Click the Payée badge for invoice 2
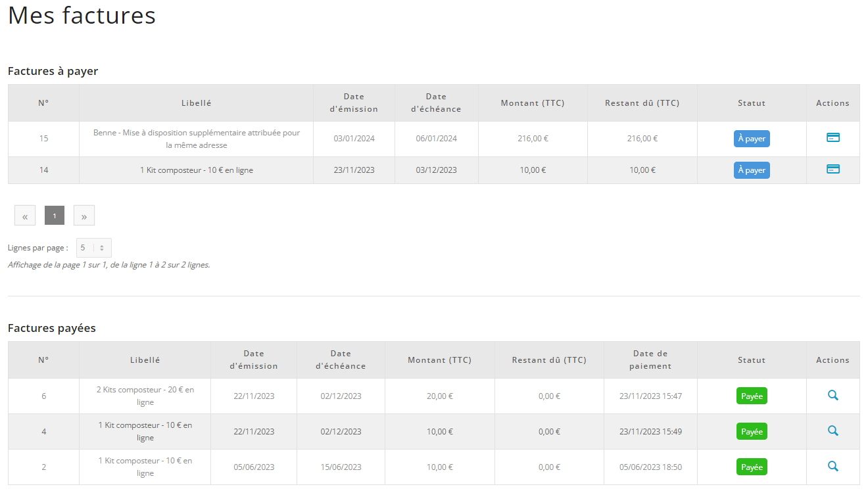Screen dimensions: 868x491 tap(751, 467)
